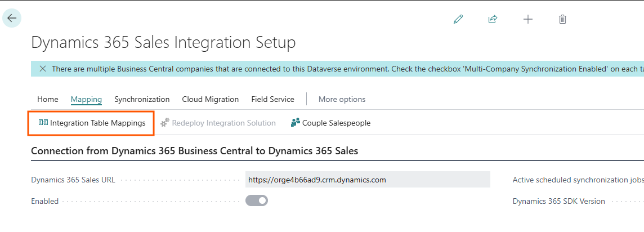Click the page title Dynamics 365 Sales Integration Setup
Image resolution: width=644 pixels, height=232 pixels.
click(x=163, y=43)
